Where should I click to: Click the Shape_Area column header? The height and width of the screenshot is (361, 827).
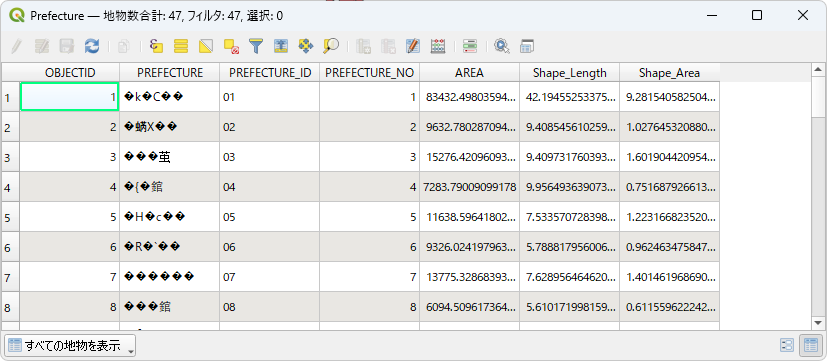669,73
